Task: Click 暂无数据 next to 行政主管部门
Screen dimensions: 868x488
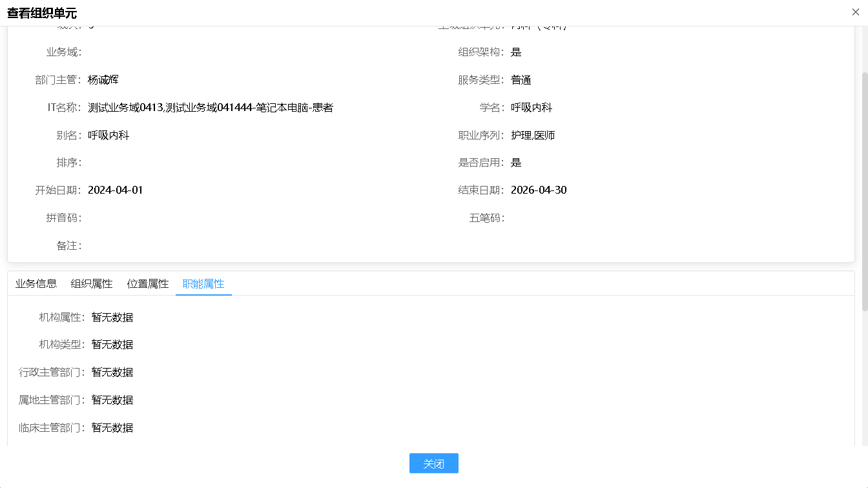Action: point(112,372)
